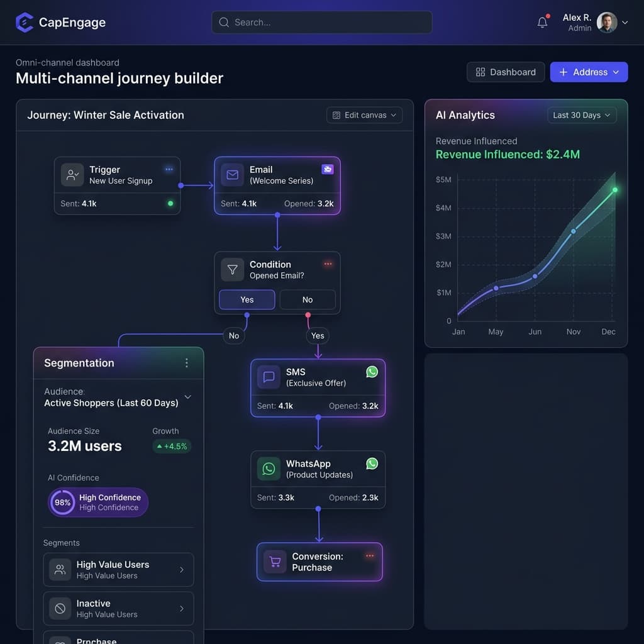Click the Trigger node user icon
This screenshot has width=644, height=644.
73,175
